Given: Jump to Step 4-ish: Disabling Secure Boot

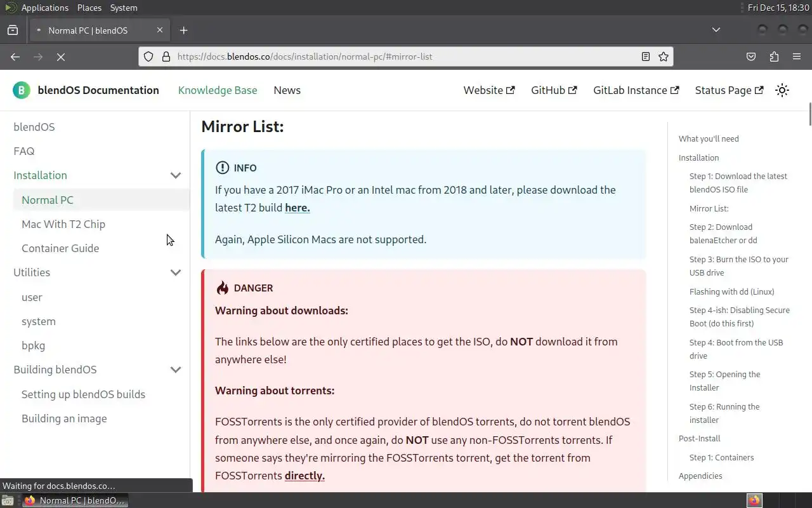Looking at the screenshot, I should pos(740,317).
